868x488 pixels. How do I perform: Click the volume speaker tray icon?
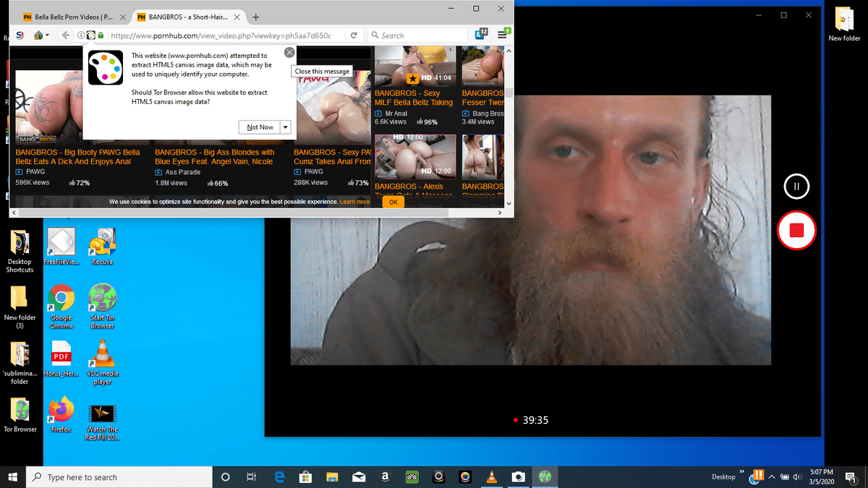coord(798,477)
